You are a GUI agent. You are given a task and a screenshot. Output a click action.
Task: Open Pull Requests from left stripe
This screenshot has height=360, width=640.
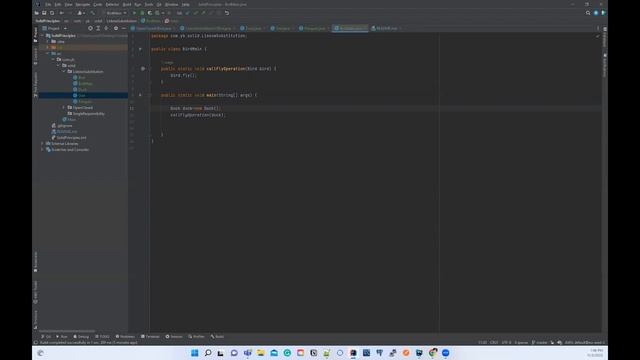point(36,85)
